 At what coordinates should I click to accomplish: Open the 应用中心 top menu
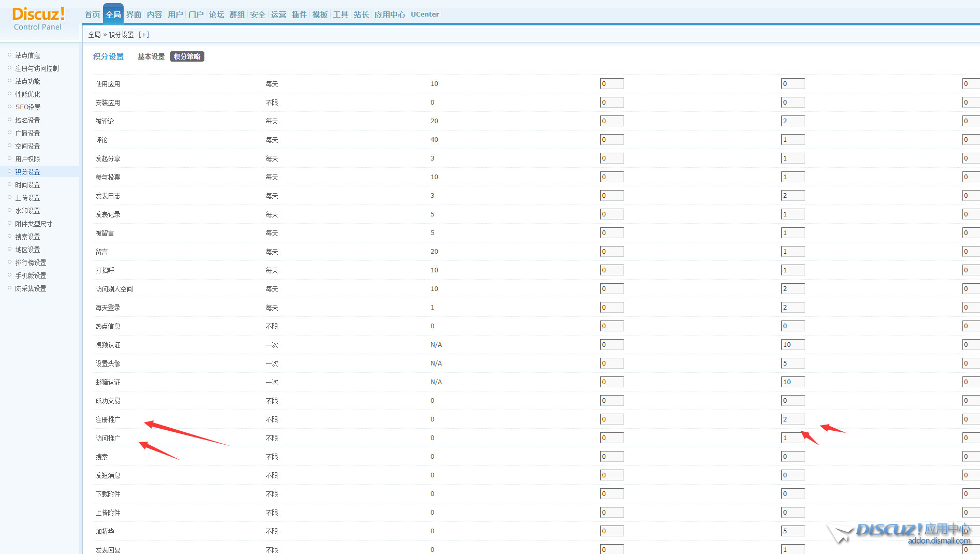(390, 14)
